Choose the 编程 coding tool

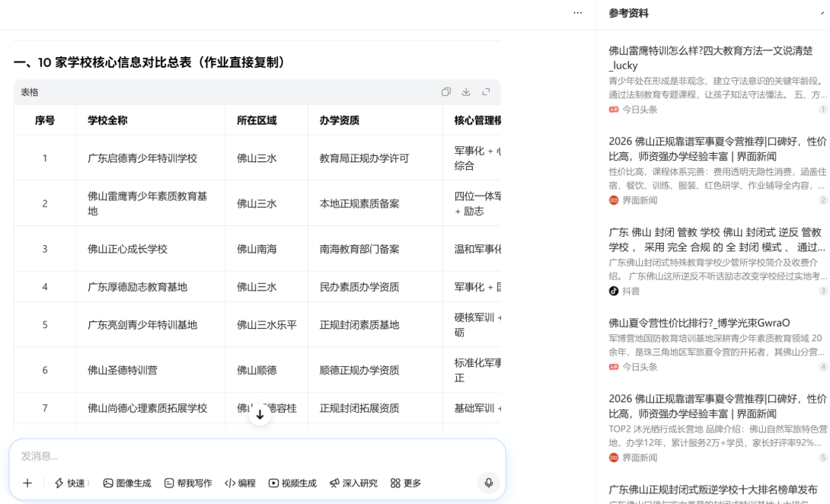(x=240, y=483)
